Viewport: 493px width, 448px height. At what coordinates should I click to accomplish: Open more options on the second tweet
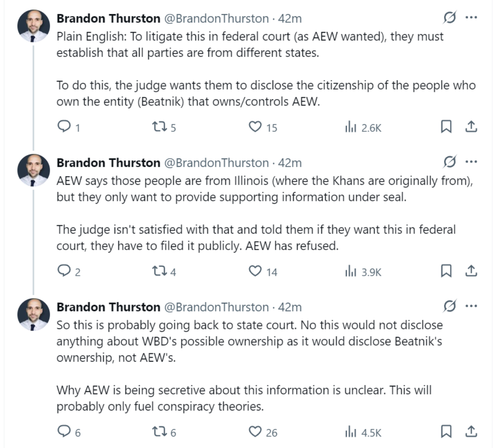coord(471,162)
